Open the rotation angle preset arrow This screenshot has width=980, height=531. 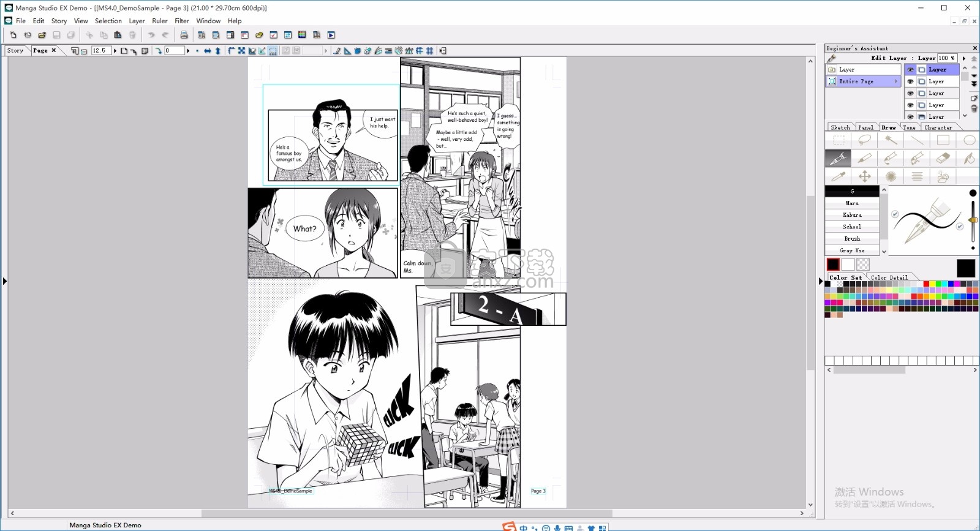coord(188,51)
